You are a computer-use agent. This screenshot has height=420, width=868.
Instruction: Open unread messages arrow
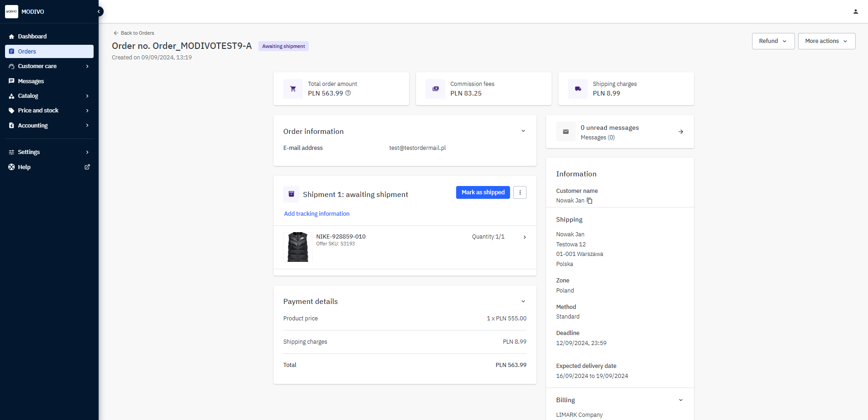point(680,132)
